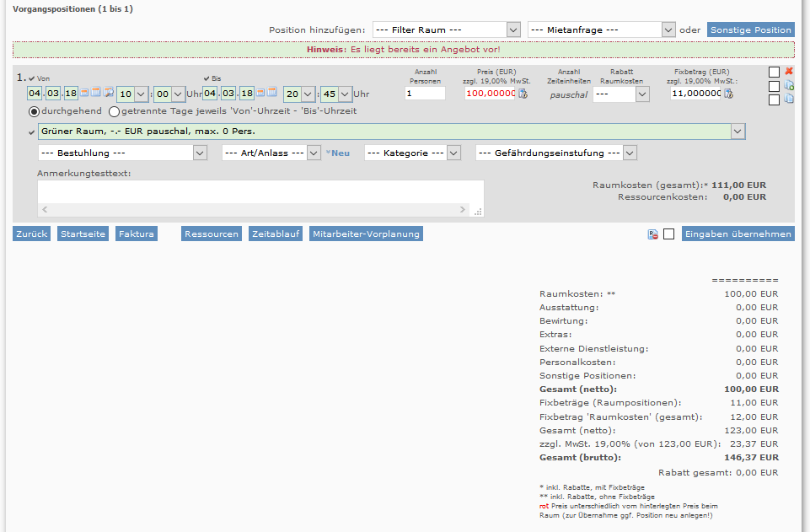Click the left scroll arrow in Anmerkung box
Viewport: 810px width, 532px height.
45,210
